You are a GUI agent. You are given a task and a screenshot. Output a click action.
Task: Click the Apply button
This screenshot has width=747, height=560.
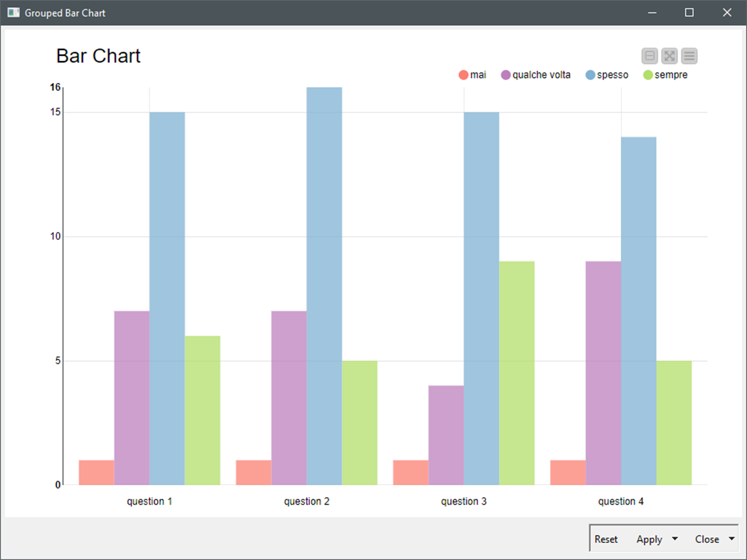click(x=648, y=539)
